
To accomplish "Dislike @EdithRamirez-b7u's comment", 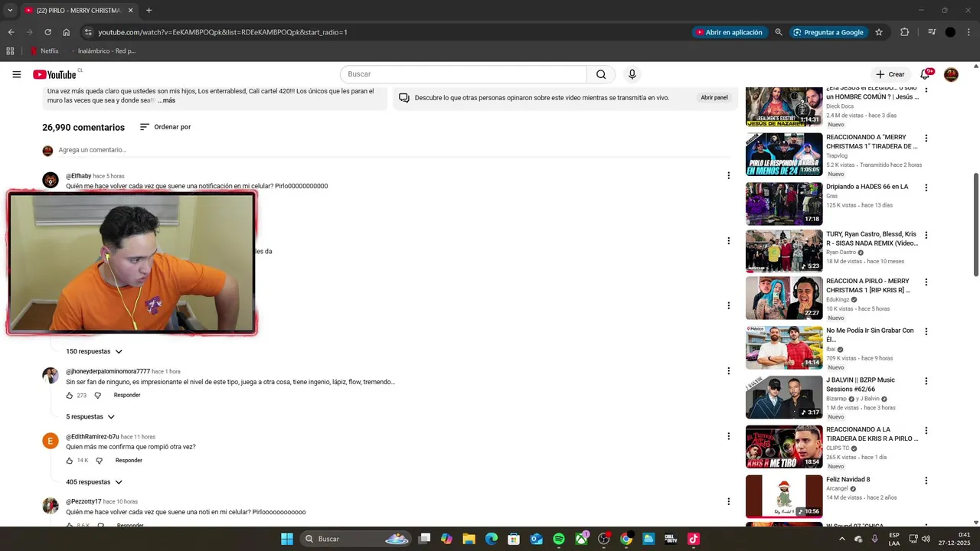I will [x=99, y=461].
